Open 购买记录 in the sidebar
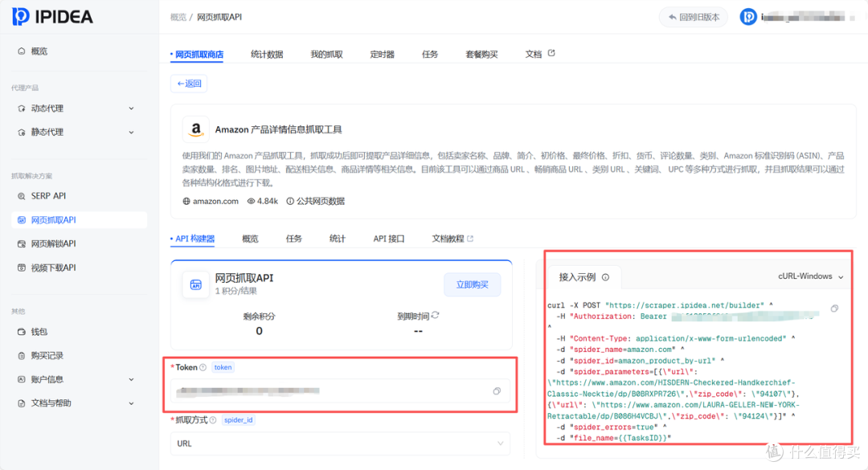 click(x=47, y=355)
